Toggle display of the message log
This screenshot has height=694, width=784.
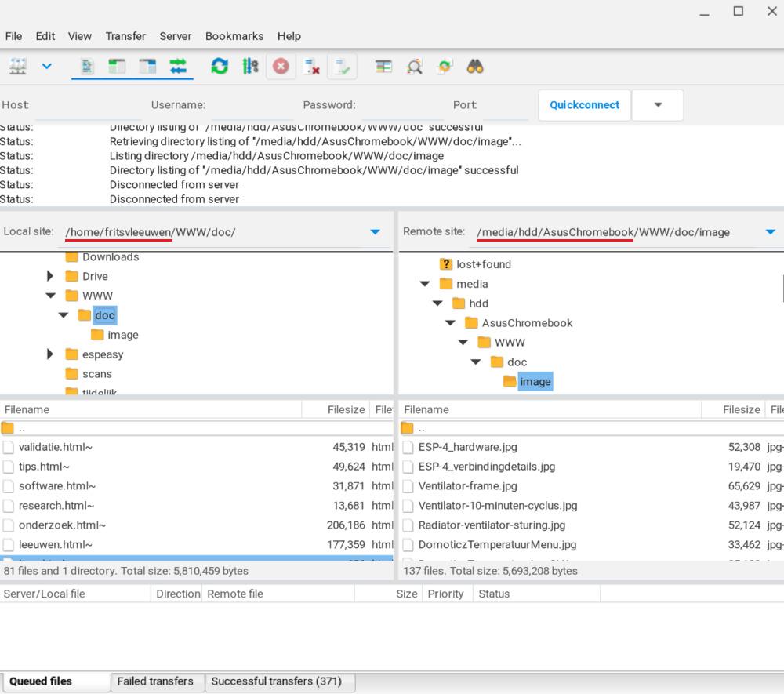[87, 67]
